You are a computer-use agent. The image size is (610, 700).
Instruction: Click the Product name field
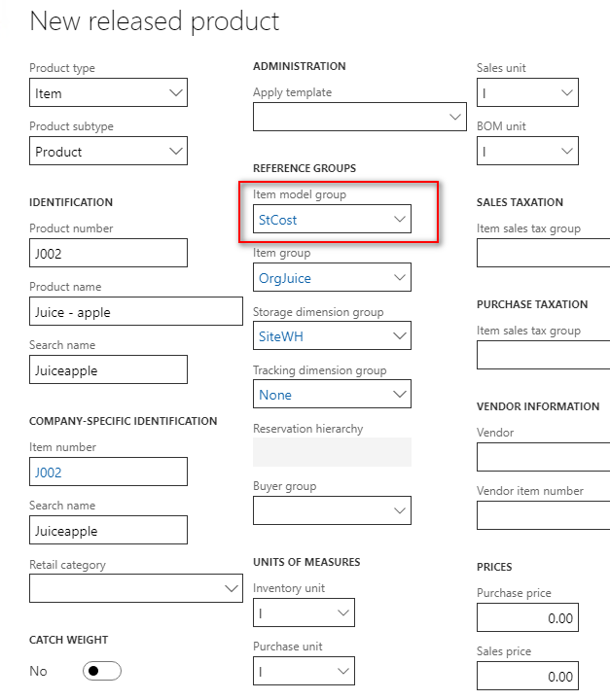(136, 311)
